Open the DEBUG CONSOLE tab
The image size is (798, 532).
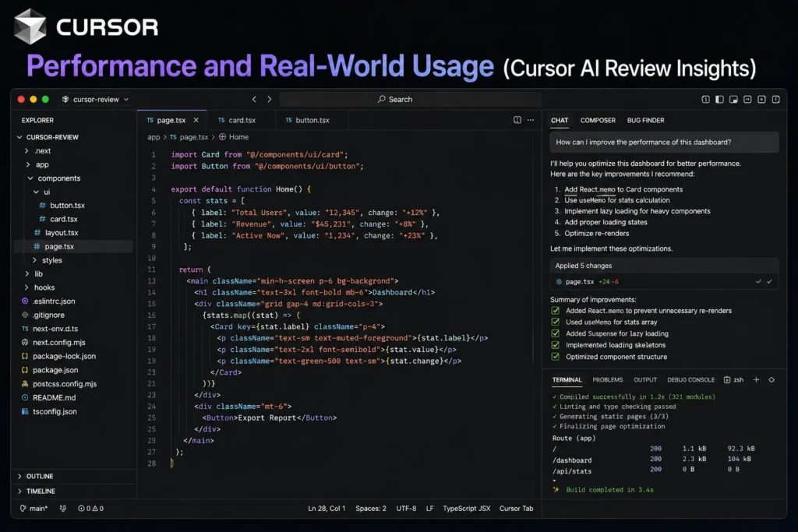point(690,380)
